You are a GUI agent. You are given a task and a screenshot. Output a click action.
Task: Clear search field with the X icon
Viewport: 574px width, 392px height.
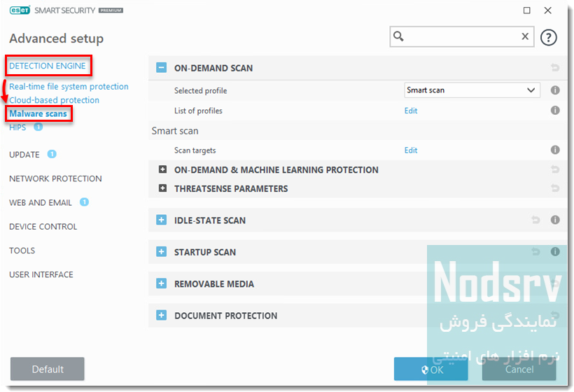tap(525, 36)
